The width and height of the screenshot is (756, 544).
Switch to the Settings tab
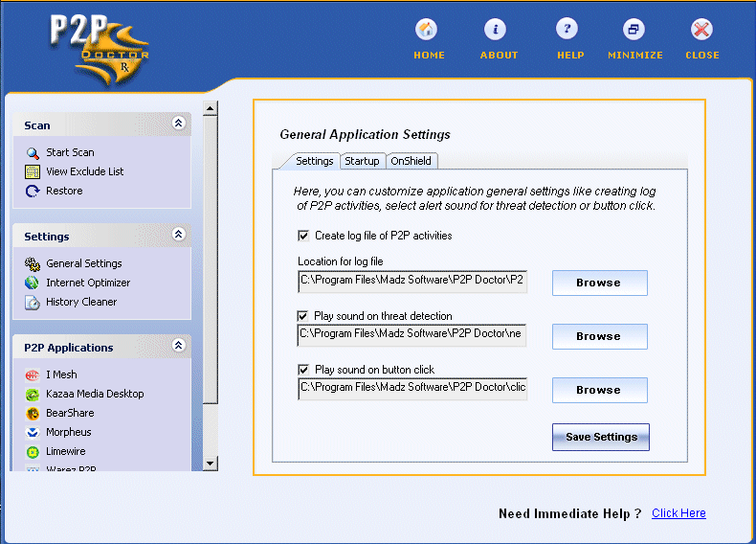[314, 161]
